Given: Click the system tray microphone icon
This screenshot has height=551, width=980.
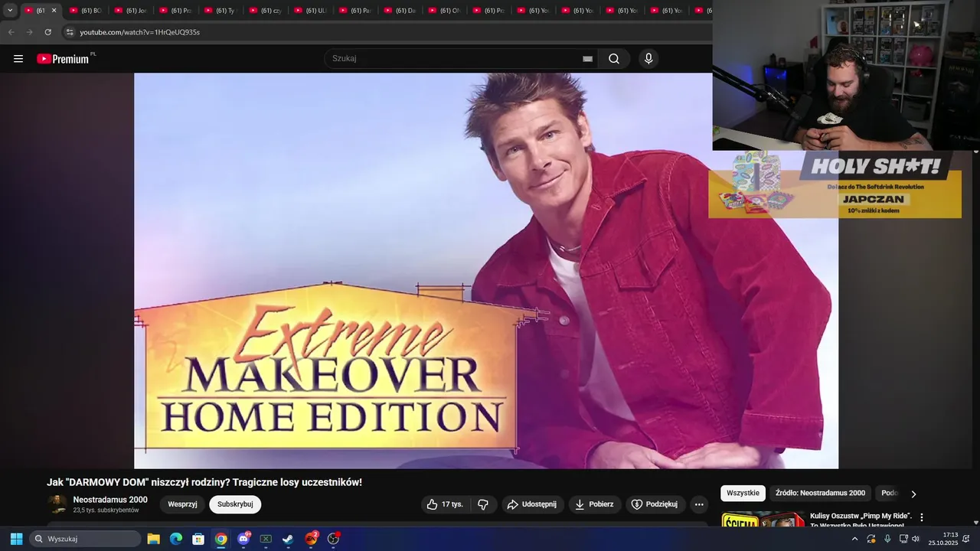Looking at the screenshot, I should (887, 539).
